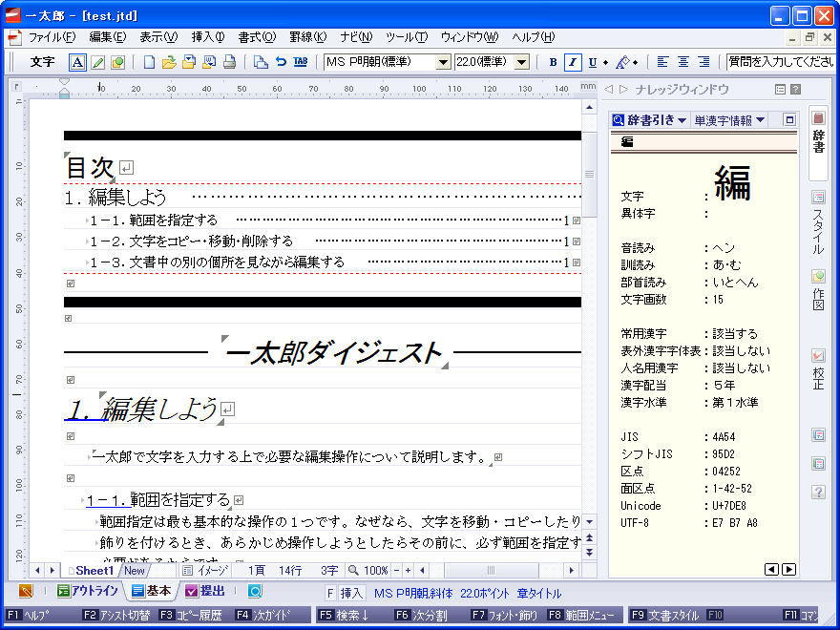
Task: Open the ツール(T) menu
Action: point(407,37)
